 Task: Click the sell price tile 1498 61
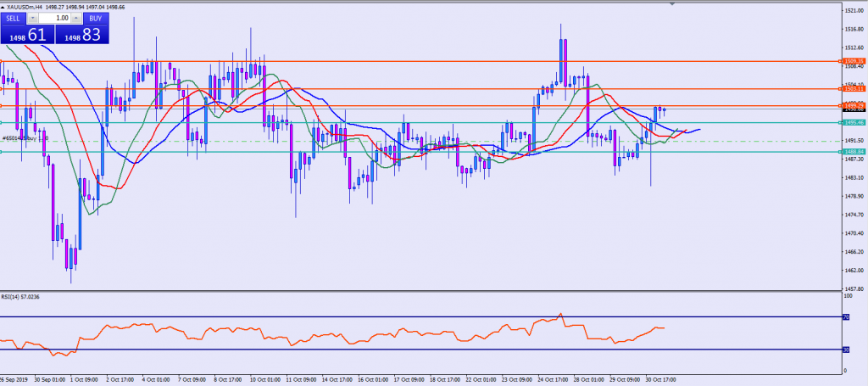26,34
